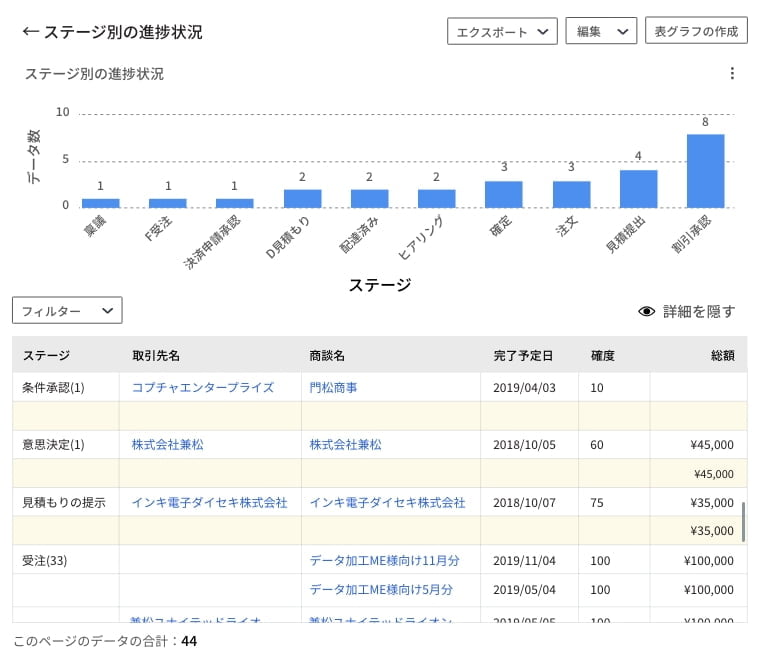
Task: Select the 確定 stage bar
Action: point(504,194)
